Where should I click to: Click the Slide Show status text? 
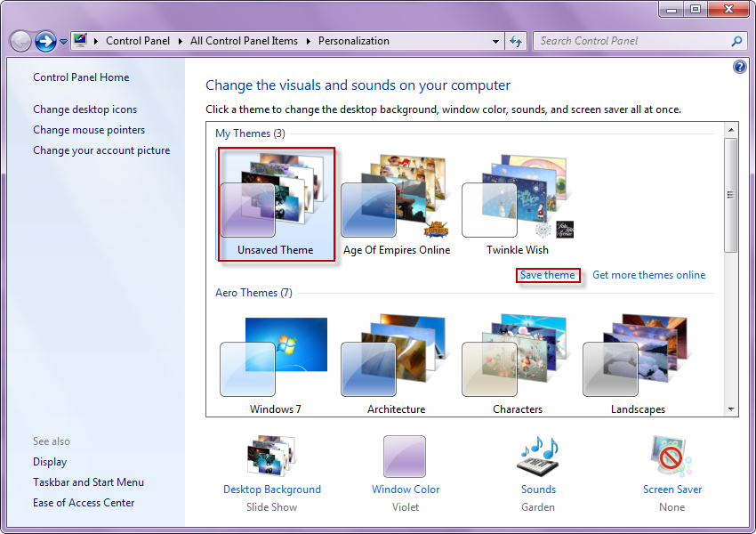(x=271, y=507)
